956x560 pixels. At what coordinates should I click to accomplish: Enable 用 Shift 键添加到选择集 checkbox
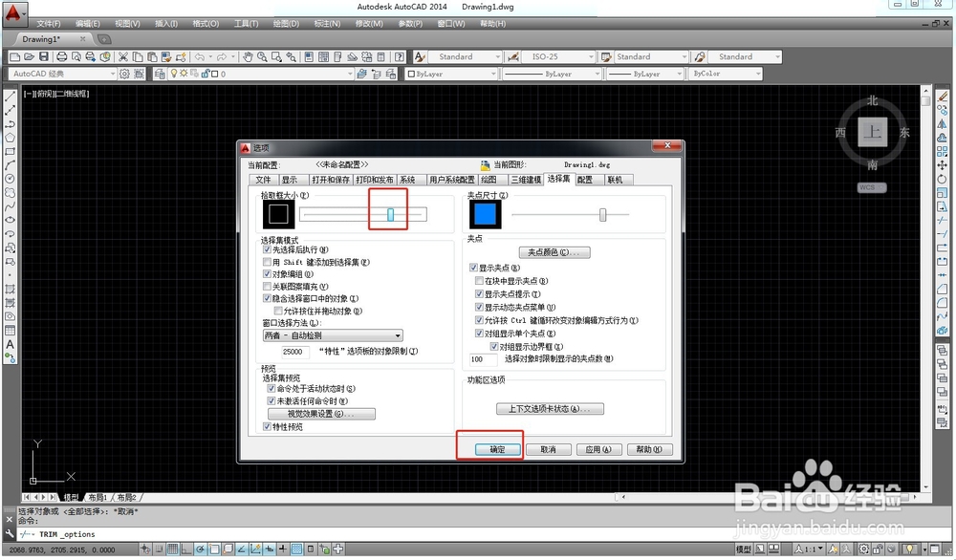tap(267, 262)
